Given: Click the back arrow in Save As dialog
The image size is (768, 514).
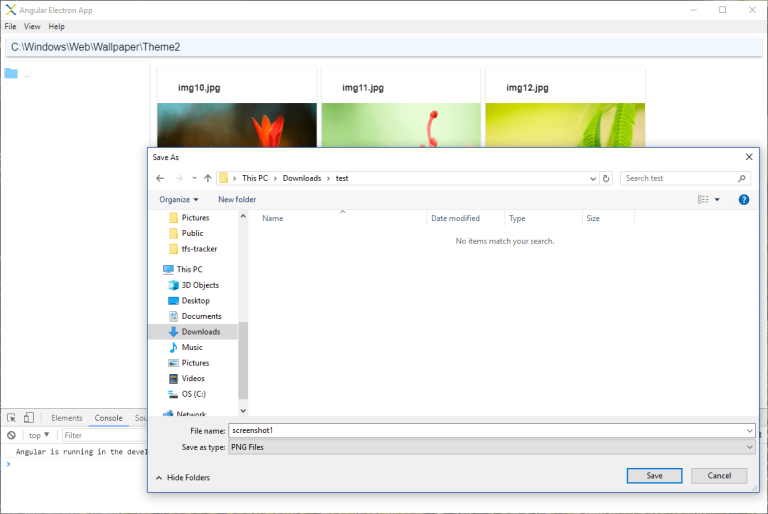Looking at the screenshot, I should [x=160, y=178].
